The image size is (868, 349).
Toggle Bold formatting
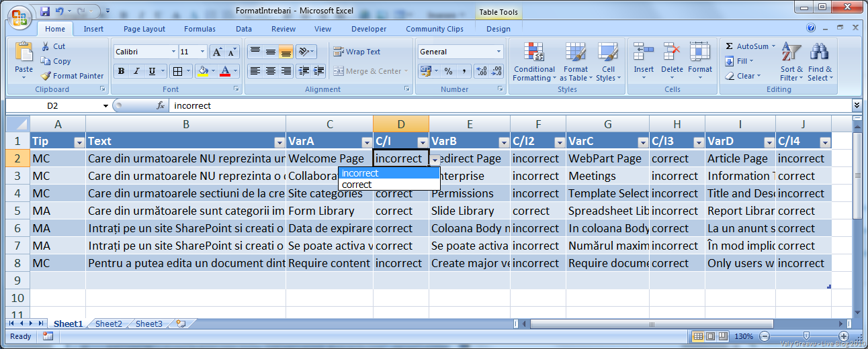click(x=121, y=71)
